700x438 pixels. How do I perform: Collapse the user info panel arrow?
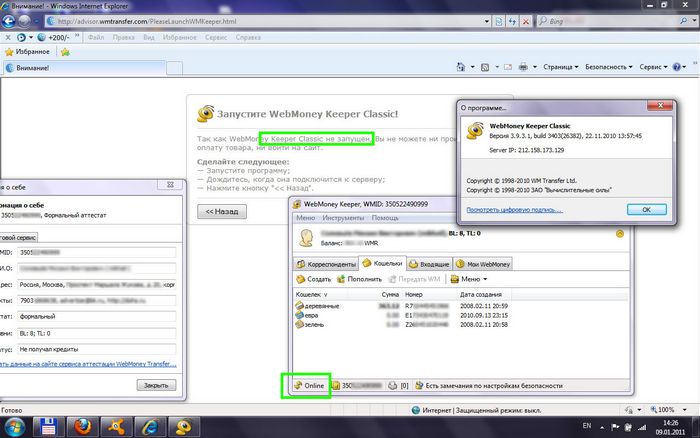pos(620,234)
